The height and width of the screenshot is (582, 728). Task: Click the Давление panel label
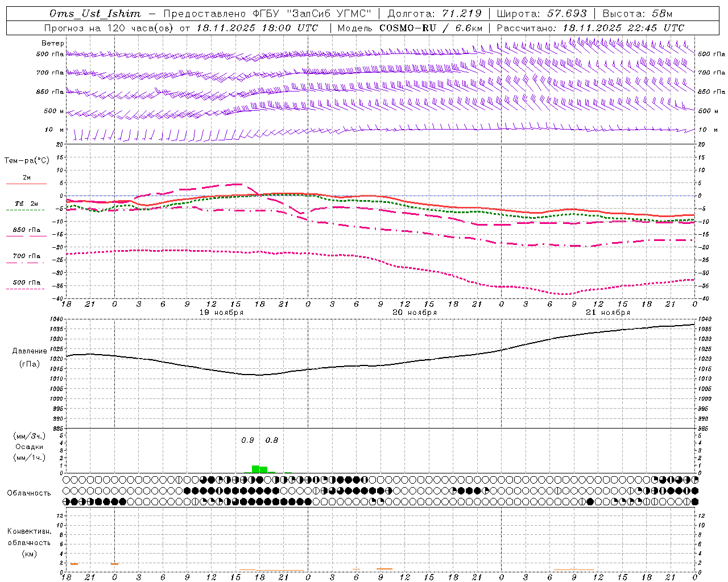[x=30, y=351]
